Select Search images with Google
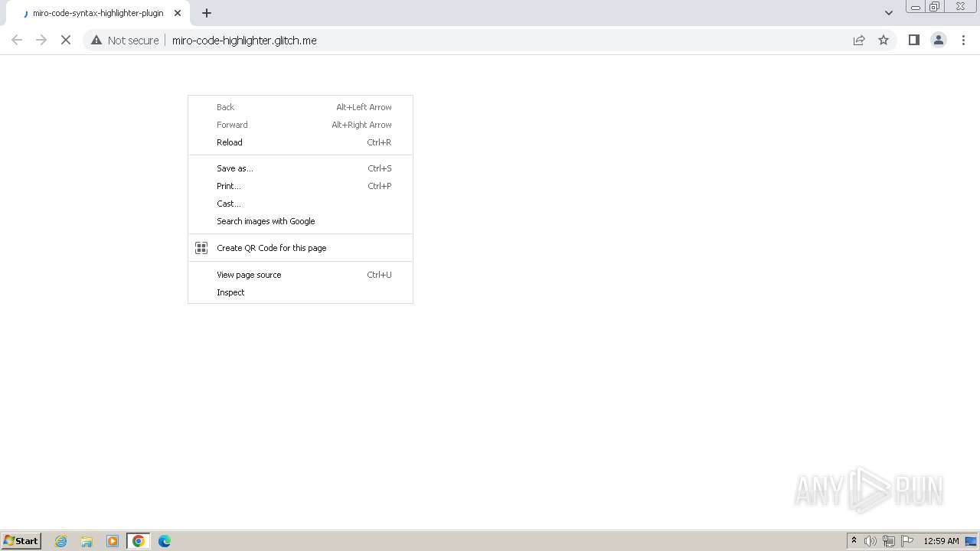980x551 pixels. pos(300,221)
